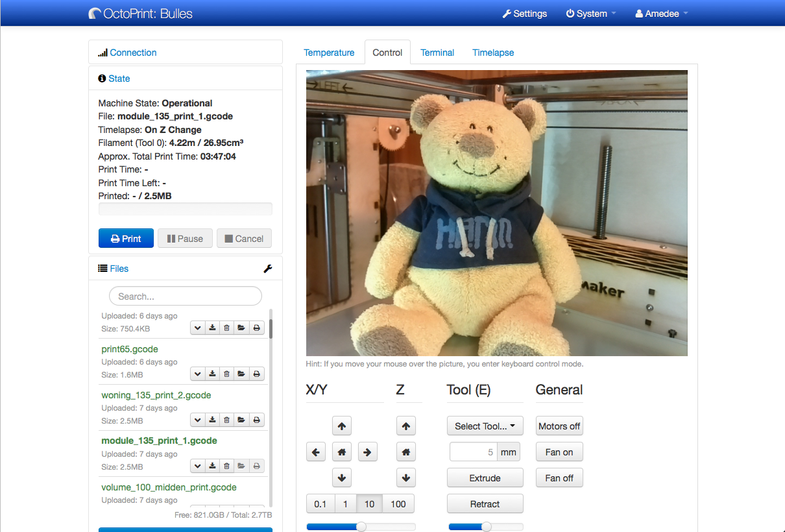
Task: Move Z axis up arrow
Action: pos(405,426)
